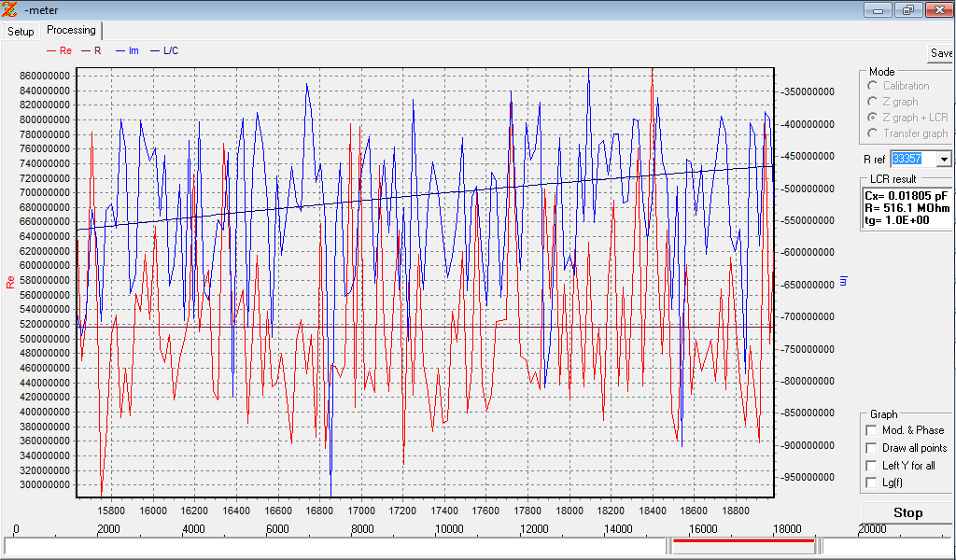Select the Z graph mode

click(x=873, y=102)
